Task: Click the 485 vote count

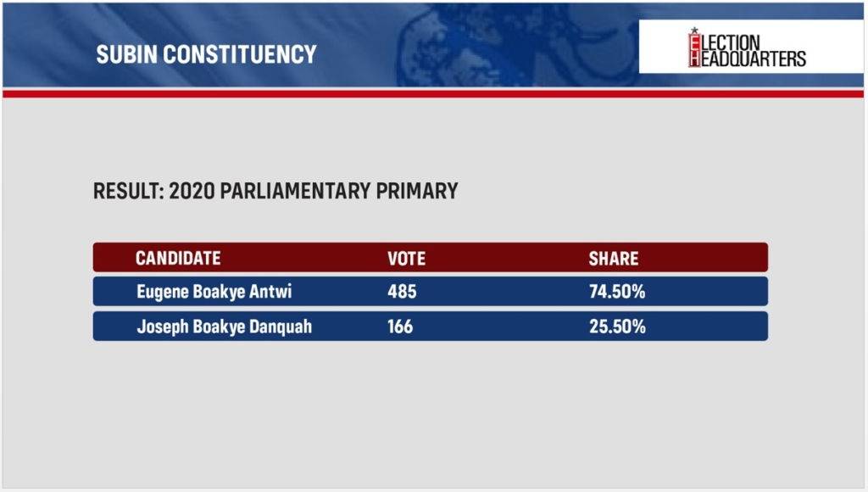Action: pos(402,292)
